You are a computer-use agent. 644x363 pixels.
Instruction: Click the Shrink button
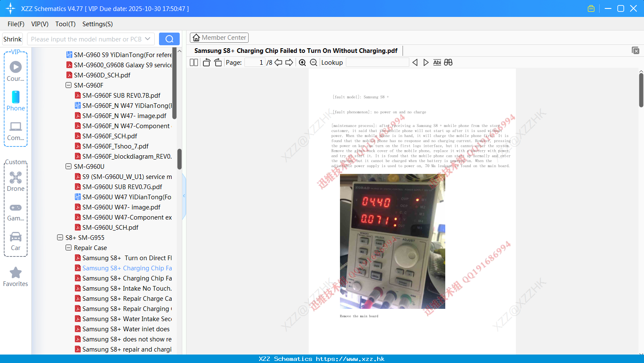tap(13, 39)
